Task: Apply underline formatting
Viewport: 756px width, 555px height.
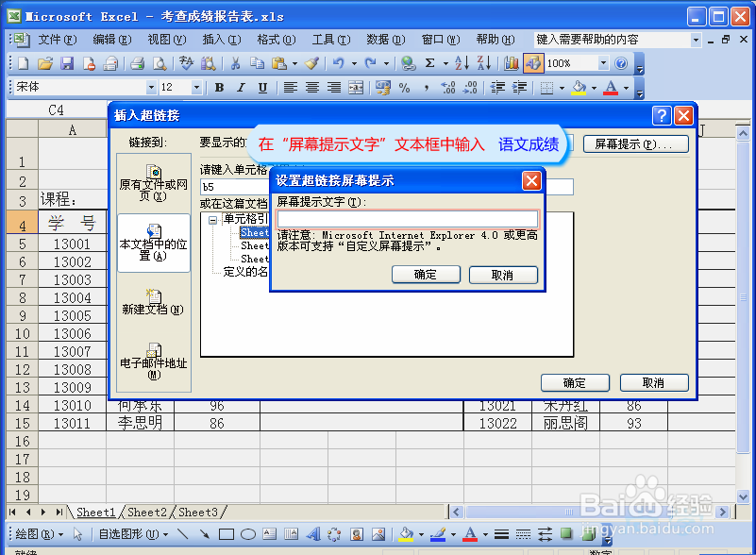Action: click(x=262, y=87)
